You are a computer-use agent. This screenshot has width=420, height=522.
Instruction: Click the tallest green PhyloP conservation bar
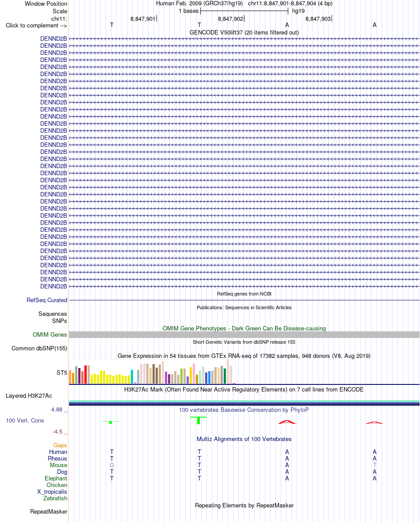tap(199, 420)
